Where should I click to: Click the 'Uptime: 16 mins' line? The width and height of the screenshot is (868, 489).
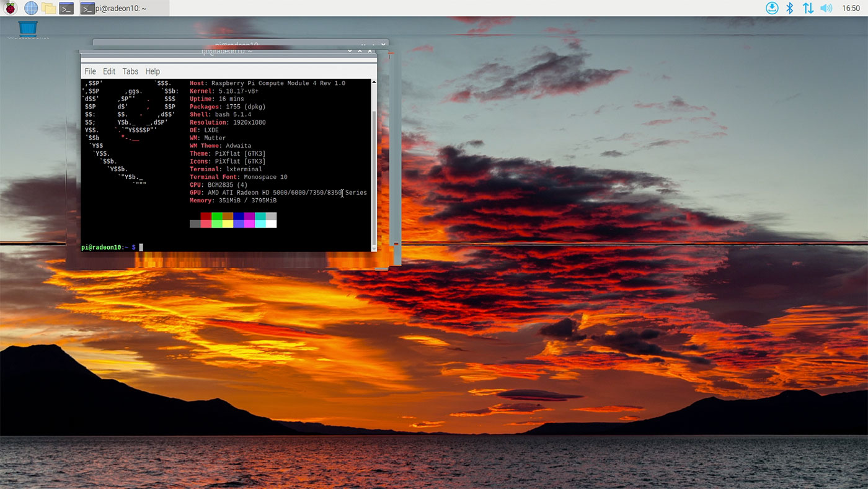tap(216, 99)
